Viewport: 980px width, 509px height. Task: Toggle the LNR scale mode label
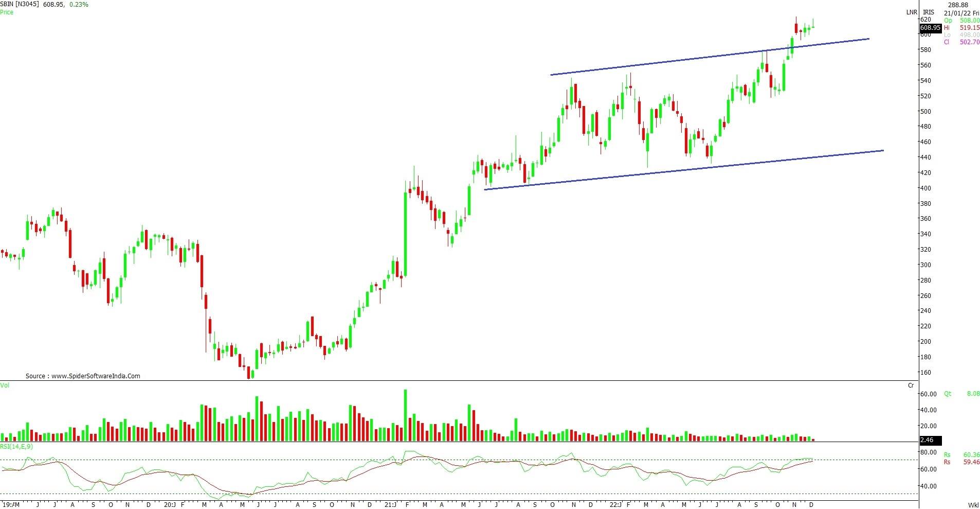point(912,12)
